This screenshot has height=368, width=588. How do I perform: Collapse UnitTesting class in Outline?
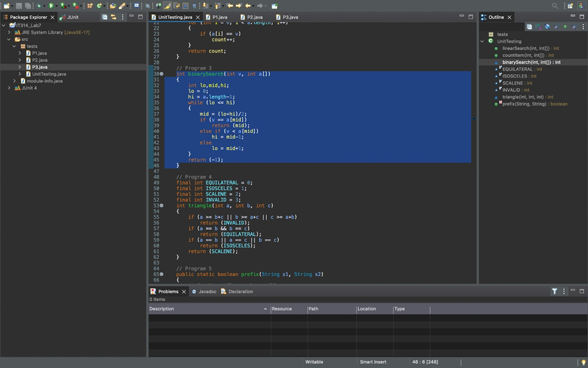click(483, 41)
